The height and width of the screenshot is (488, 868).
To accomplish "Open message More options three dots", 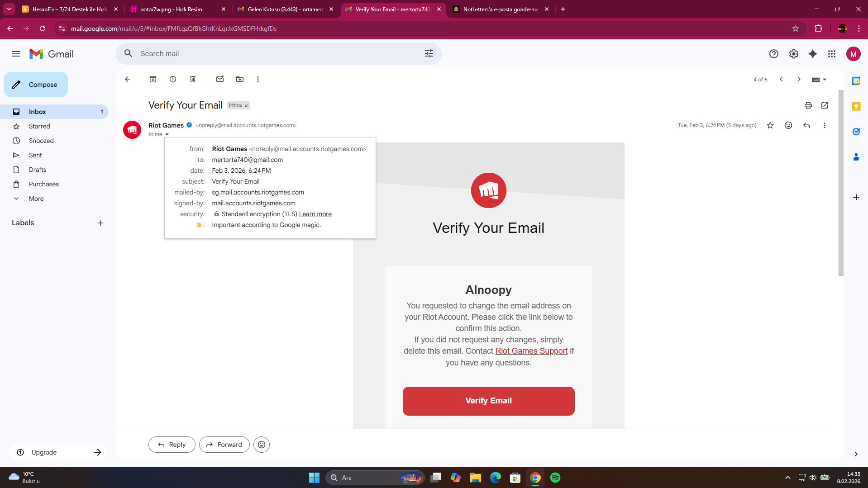I will point(825,125).
